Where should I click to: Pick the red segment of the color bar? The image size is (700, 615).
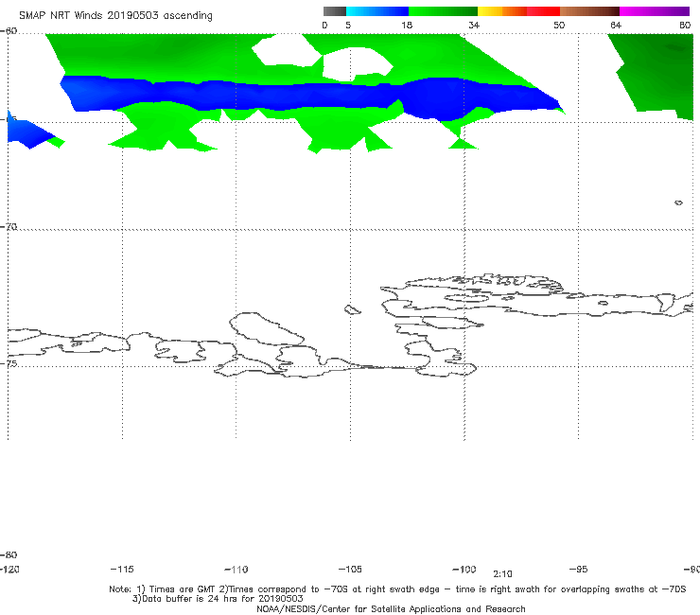543,11
